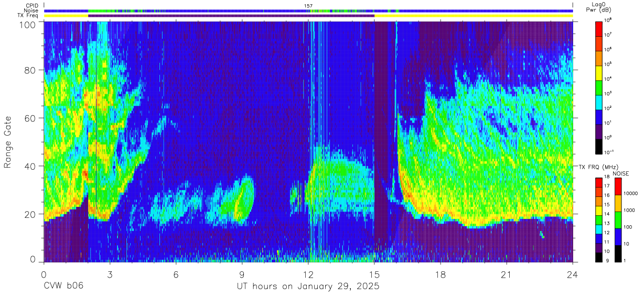Click the 3 tick label on the time axis
Screen dimensions: 644x297
click(110, 274)
